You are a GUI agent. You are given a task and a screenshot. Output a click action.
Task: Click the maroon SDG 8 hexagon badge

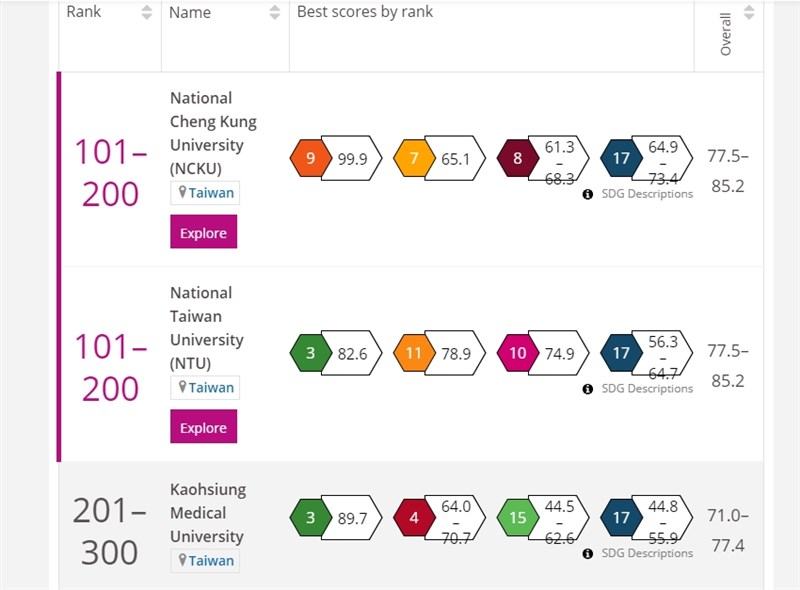point(517,158)
